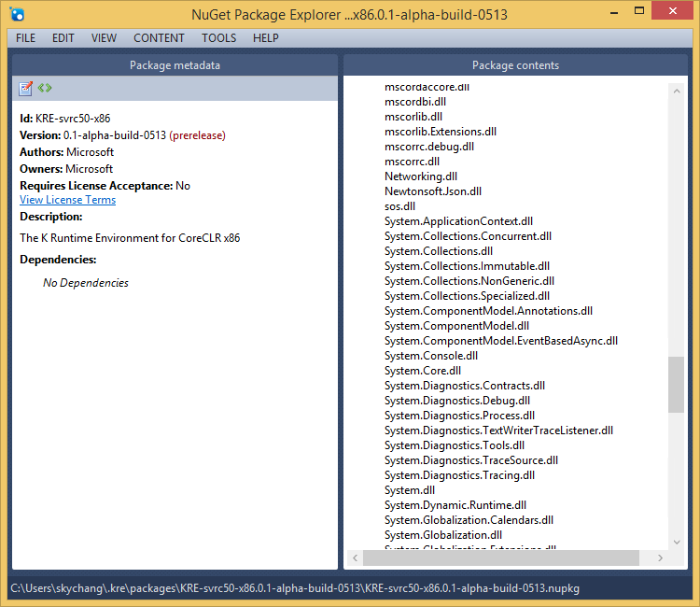This screenshot has width=700, height=607.
Task: Select System.ComponentModel.dll file
Action: pyautogui.click(x=456, y=326)
